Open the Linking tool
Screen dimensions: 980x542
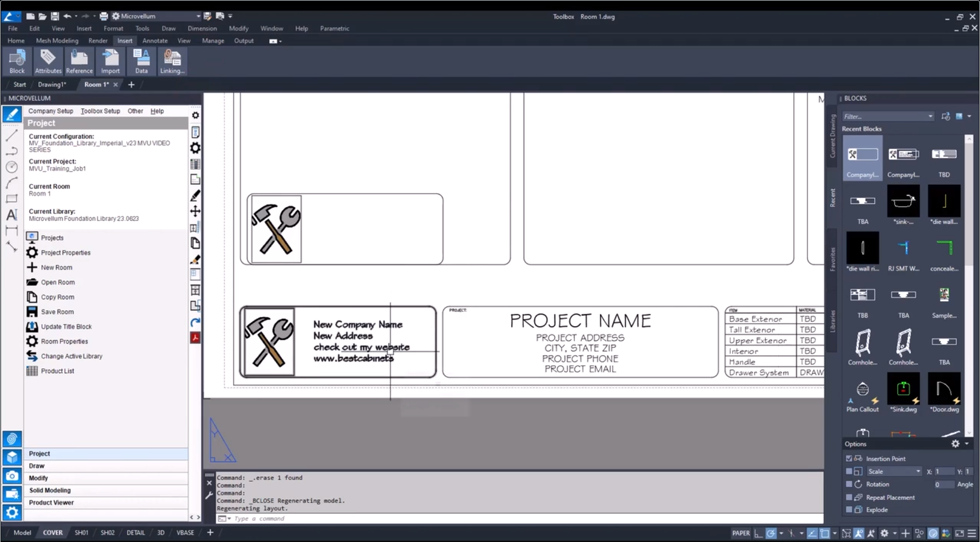pyautogui.click(x=172, y=61)
